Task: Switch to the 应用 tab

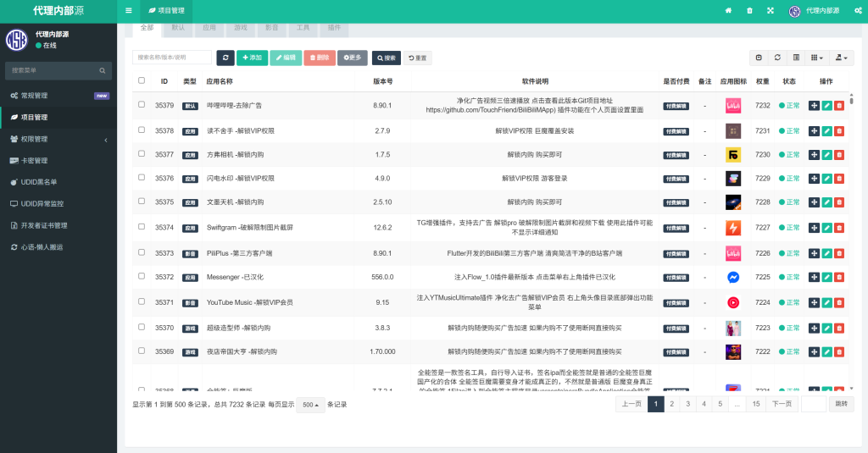Action: pyautogui.click(x=209, y=28)
